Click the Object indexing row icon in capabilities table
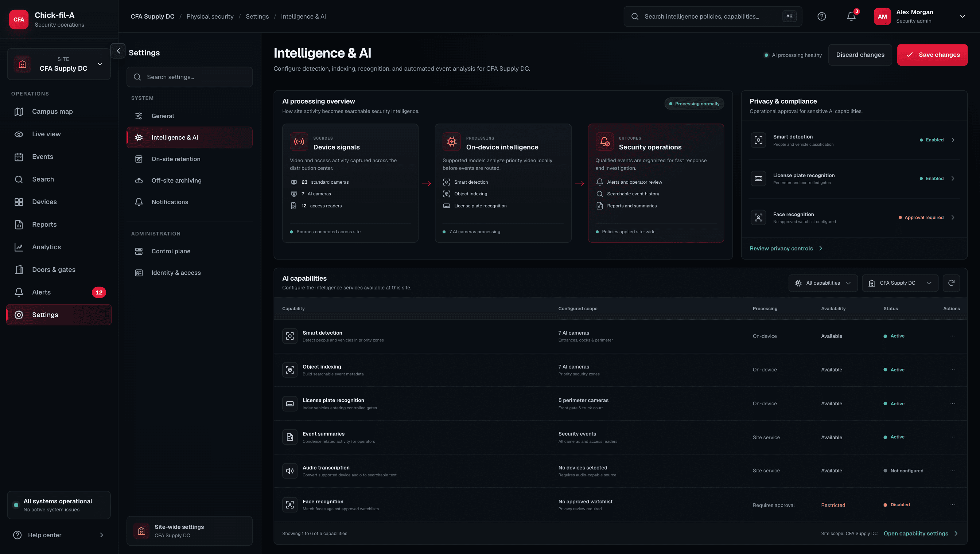The height and width of the screenshot is (554, 980). pos(290,370)
